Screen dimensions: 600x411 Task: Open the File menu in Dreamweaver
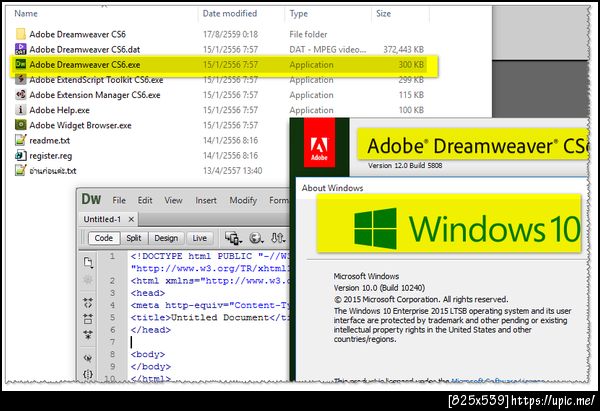tap(119, 200)
